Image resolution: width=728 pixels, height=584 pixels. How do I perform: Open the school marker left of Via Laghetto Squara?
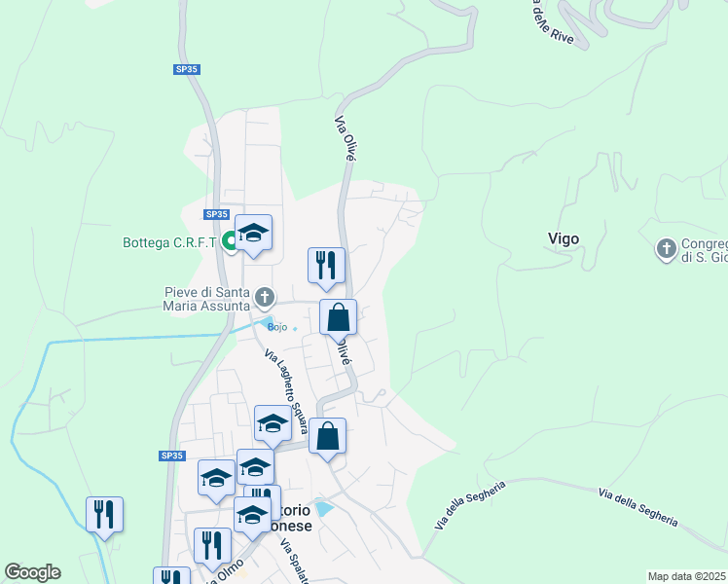273,423
